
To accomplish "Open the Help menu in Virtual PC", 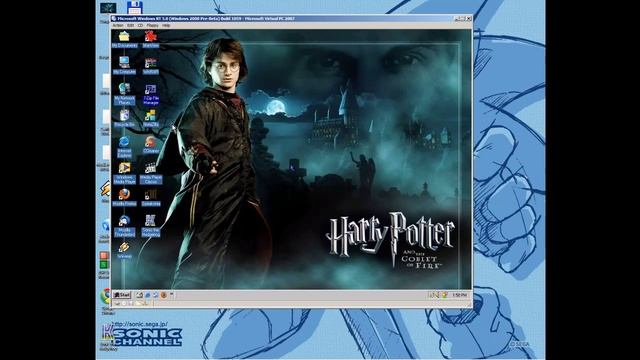I will 166,25.
